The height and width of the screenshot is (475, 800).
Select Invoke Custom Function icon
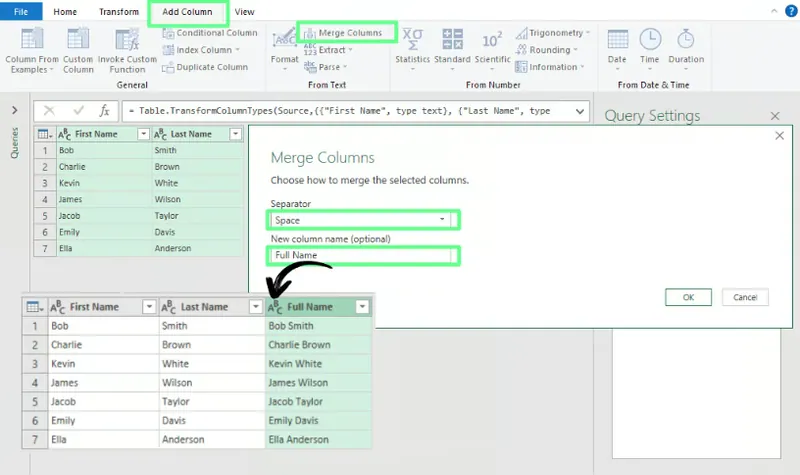[127, 40]
